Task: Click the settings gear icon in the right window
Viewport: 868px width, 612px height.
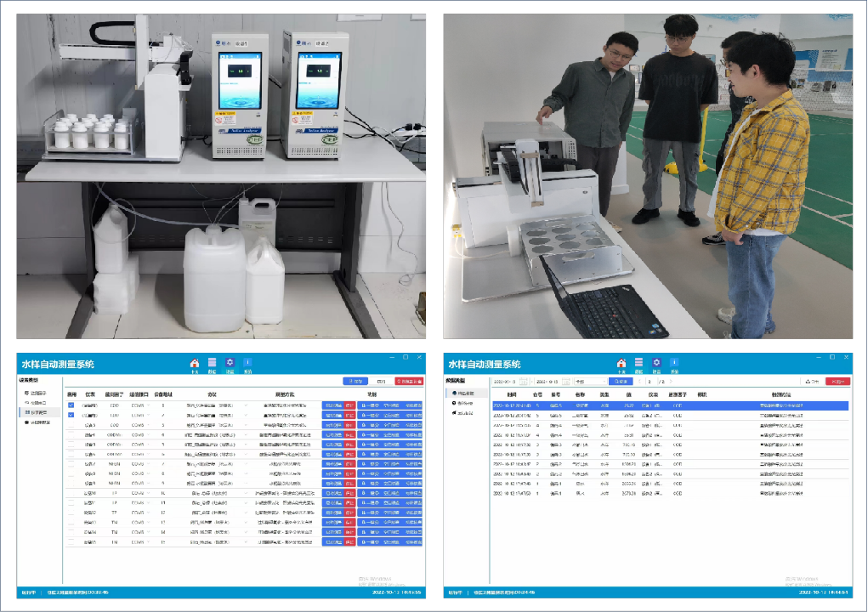Action: [656, 363]
